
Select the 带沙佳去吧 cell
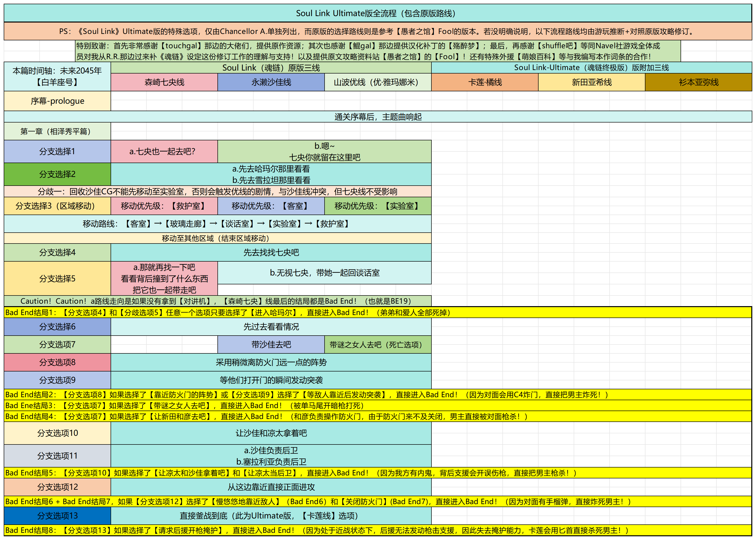[x=271, y=344]
